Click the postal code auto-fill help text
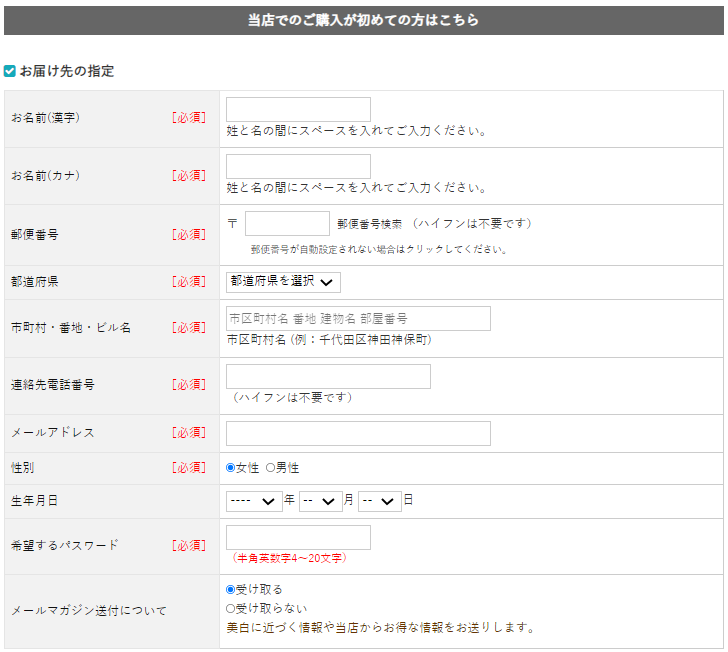This screenshot has height=652, width=728. click(x=379, y=250)
